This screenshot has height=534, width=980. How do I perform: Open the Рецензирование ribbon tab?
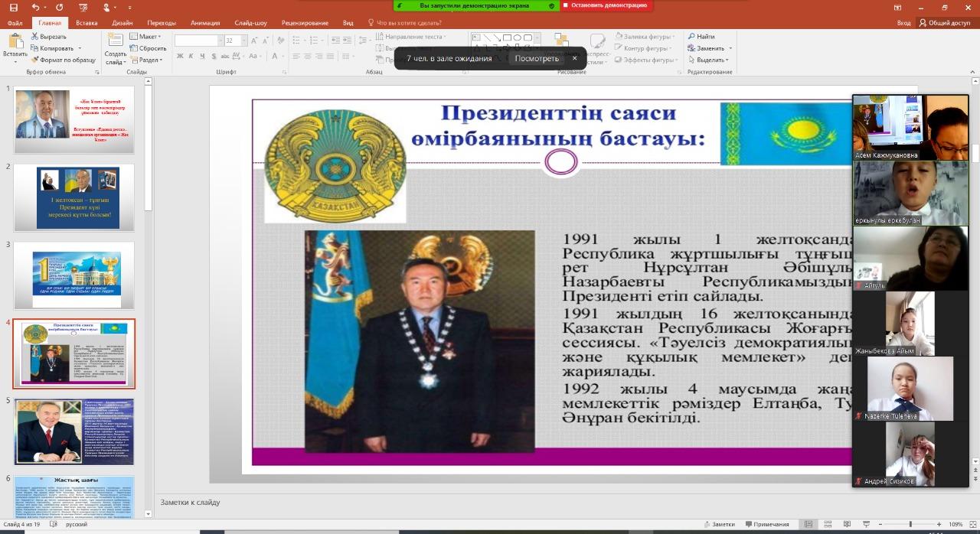click(x=305, y=23)
